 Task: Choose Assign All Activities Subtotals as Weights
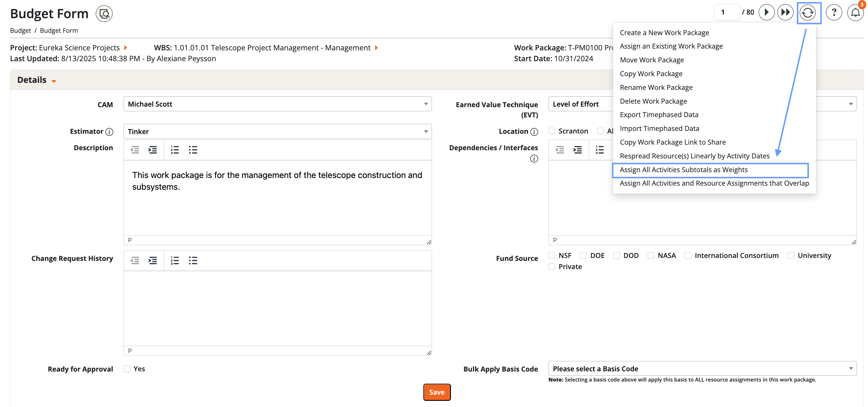[x=683, y=170]
